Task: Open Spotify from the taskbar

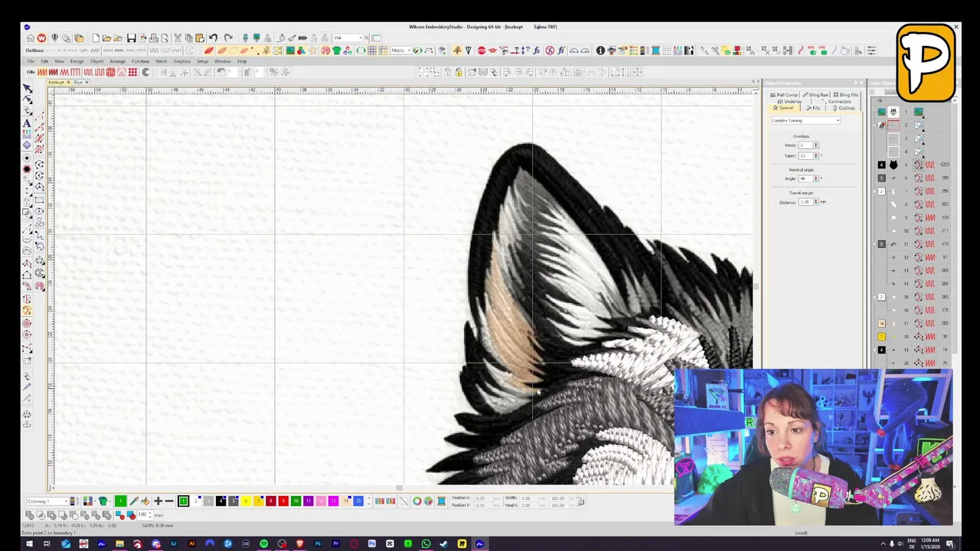Action: pos(263,544)
